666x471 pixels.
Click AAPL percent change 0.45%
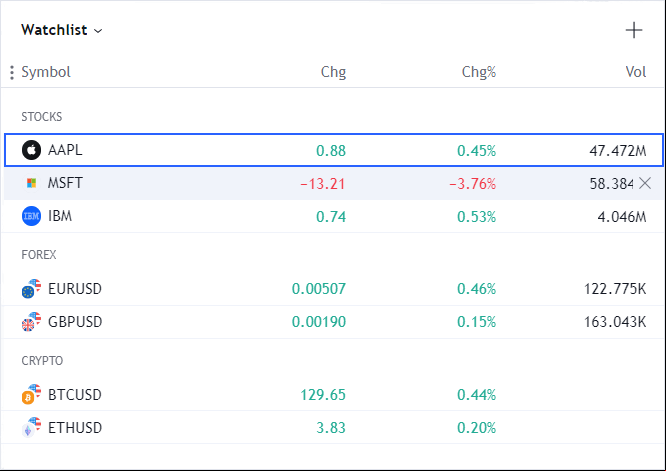tap(477, 151)
